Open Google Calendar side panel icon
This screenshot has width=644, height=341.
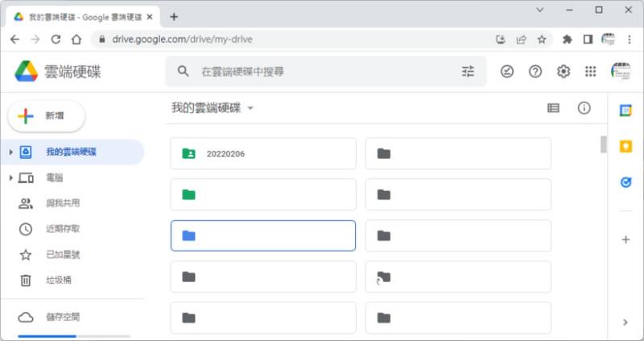(625, 110)
